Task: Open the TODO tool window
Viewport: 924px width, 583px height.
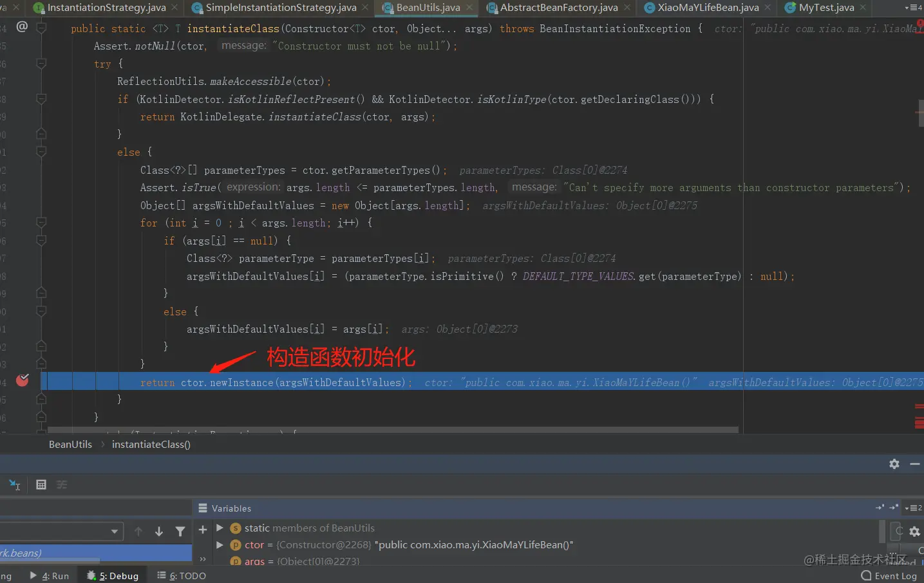Action: 182,576
